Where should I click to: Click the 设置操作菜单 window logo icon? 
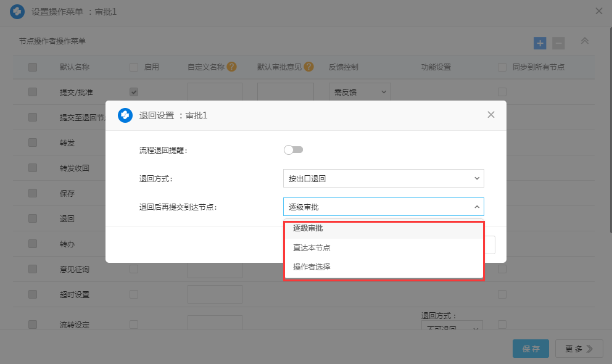[x=17, y=12]
